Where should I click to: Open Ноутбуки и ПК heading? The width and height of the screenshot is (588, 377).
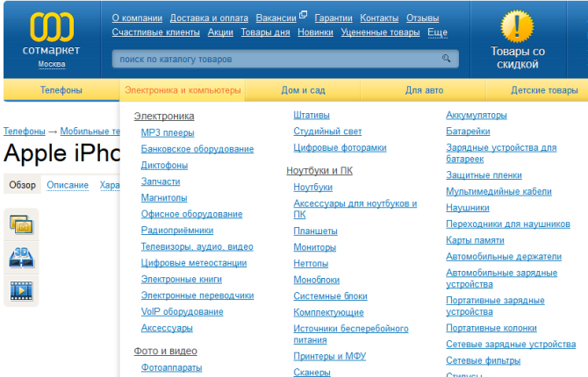(x=319, y=171)
